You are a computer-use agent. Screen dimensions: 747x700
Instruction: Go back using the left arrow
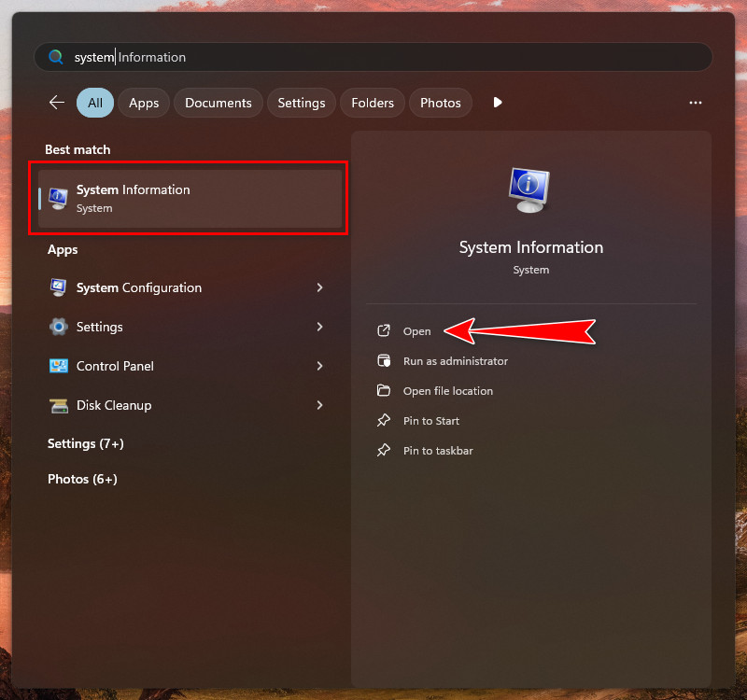[x=57, y=103]
